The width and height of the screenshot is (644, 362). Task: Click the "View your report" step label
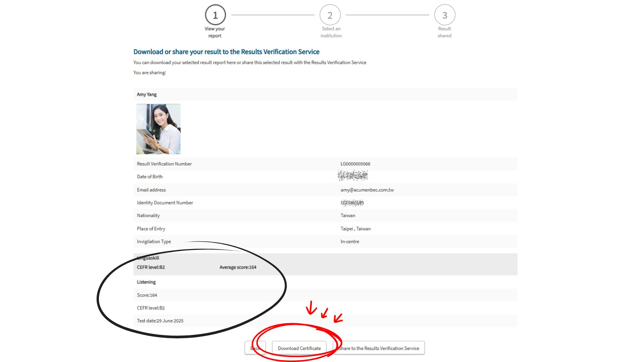[215, 32]
